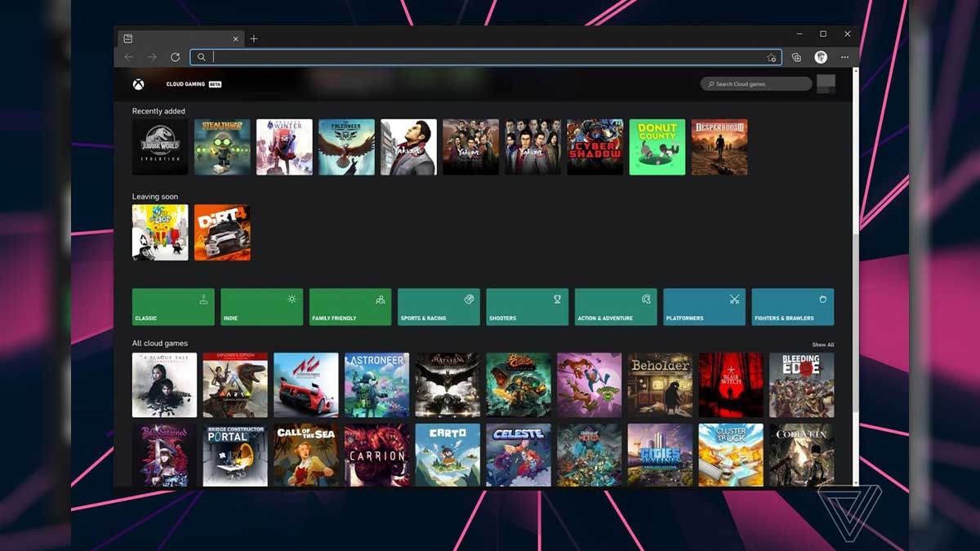Open the Batman Arkham Knight tile

click(448, 385)
